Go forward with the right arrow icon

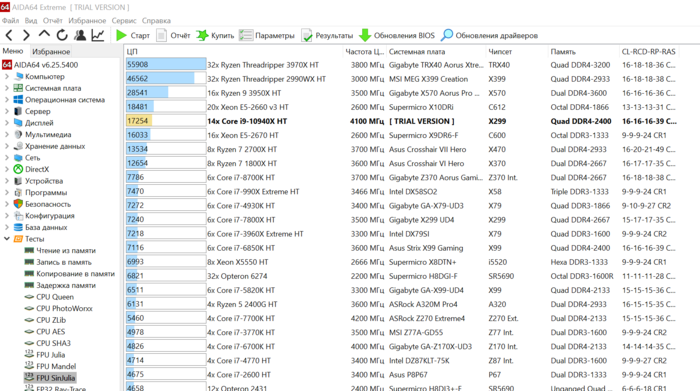[x=26, y=35]
